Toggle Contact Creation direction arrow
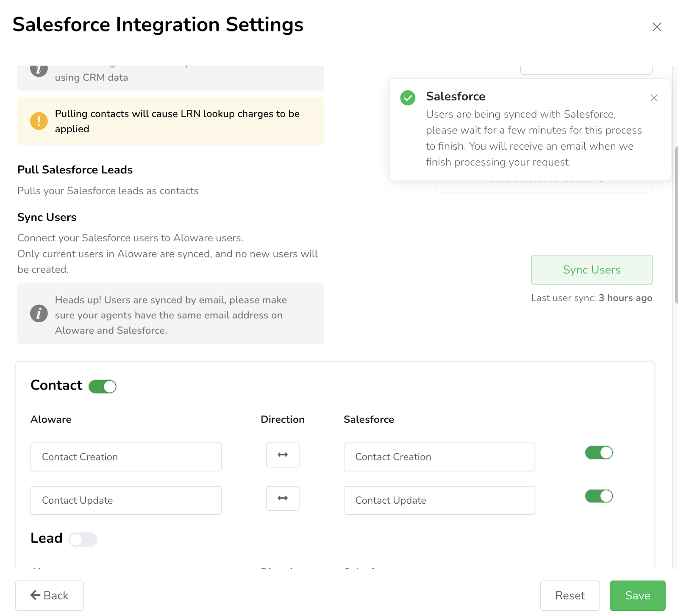 click(283, 455)
